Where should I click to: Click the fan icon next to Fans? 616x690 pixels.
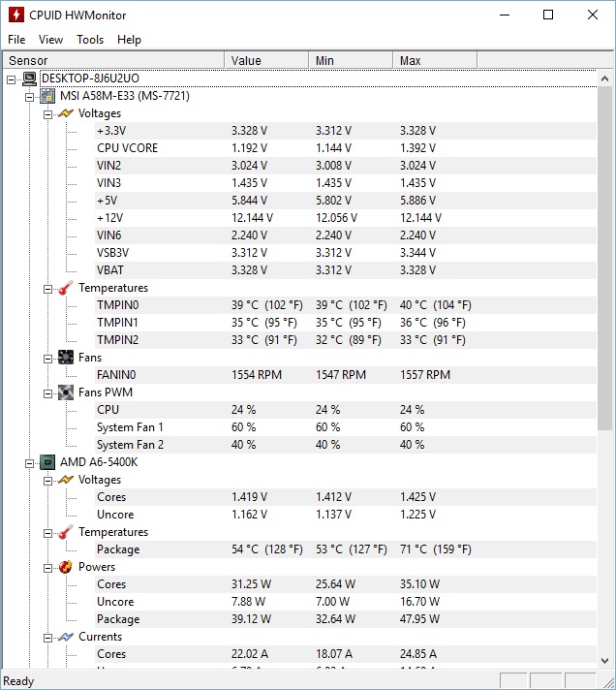65,358
